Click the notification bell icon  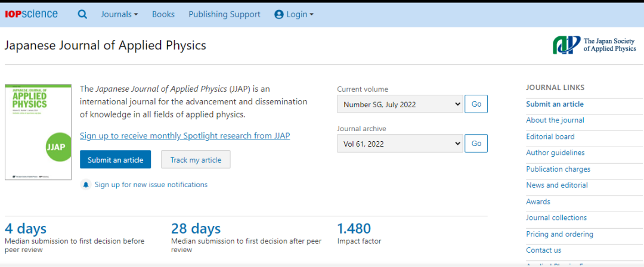point(86,185)
